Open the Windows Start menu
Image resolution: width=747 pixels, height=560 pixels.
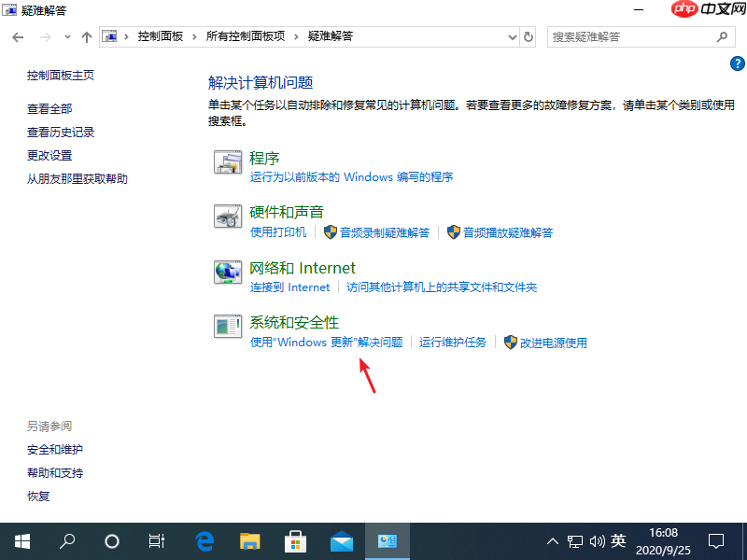tap(21, 541)
